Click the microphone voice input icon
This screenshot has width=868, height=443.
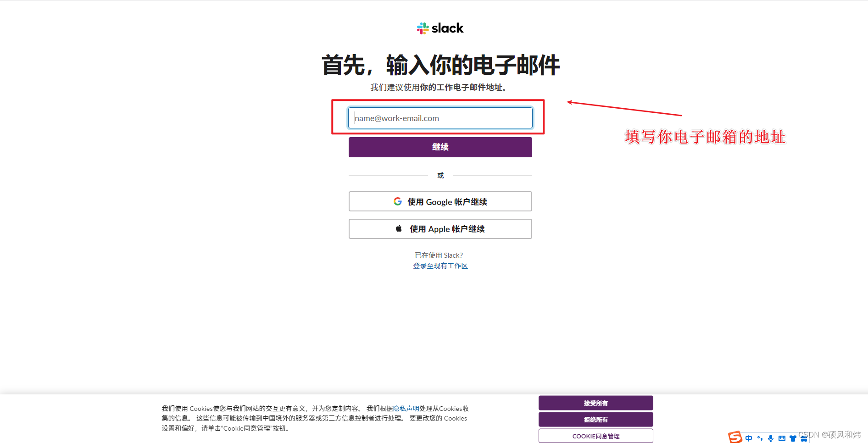[771, 438]
